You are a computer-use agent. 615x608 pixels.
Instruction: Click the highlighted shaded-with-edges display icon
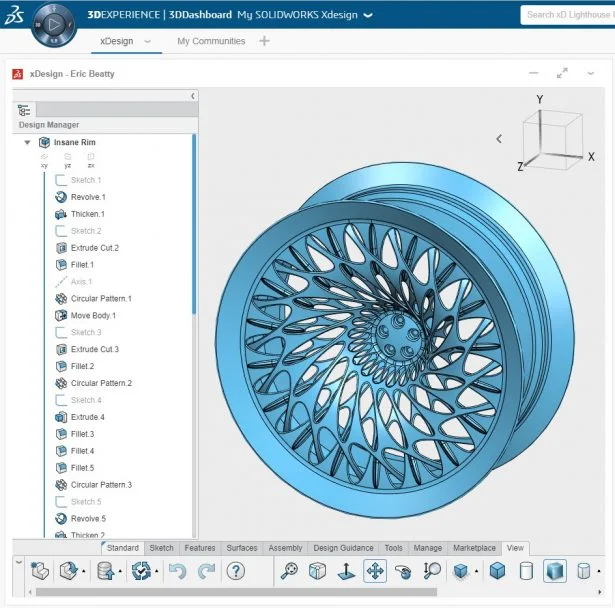555,571
